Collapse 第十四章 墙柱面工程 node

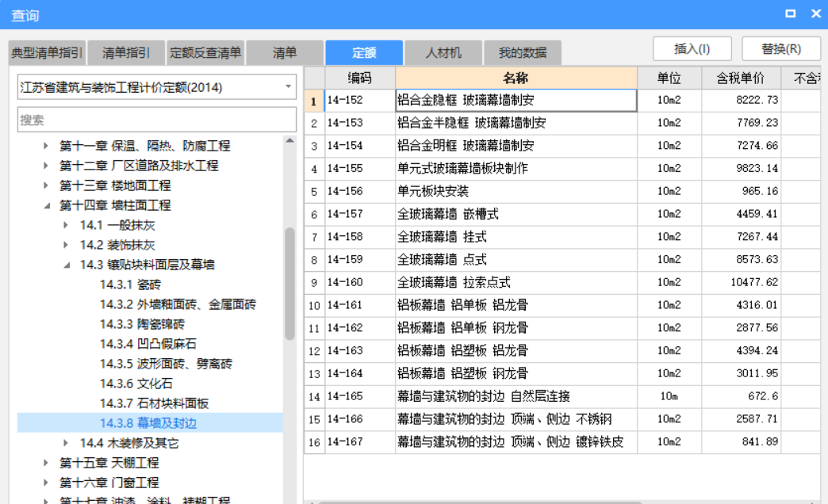click(47, 205)
